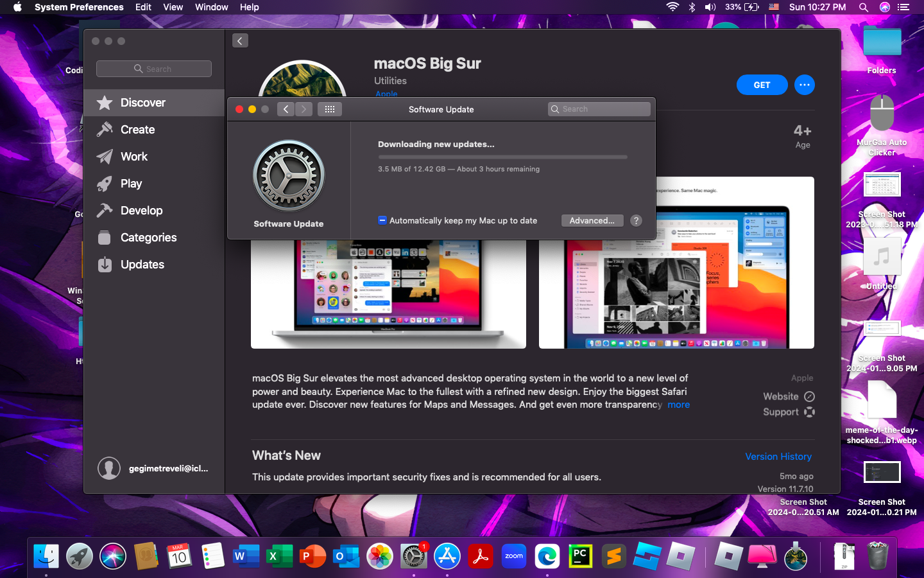924x578 pixels.
Task: Open Software Update help question mark
Action: point(636,220)
